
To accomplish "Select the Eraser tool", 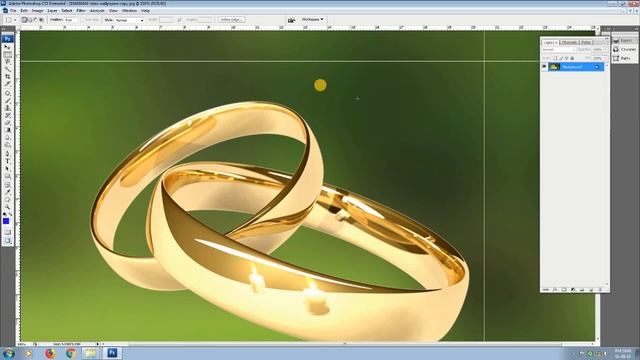I will [x=7, y=122].
